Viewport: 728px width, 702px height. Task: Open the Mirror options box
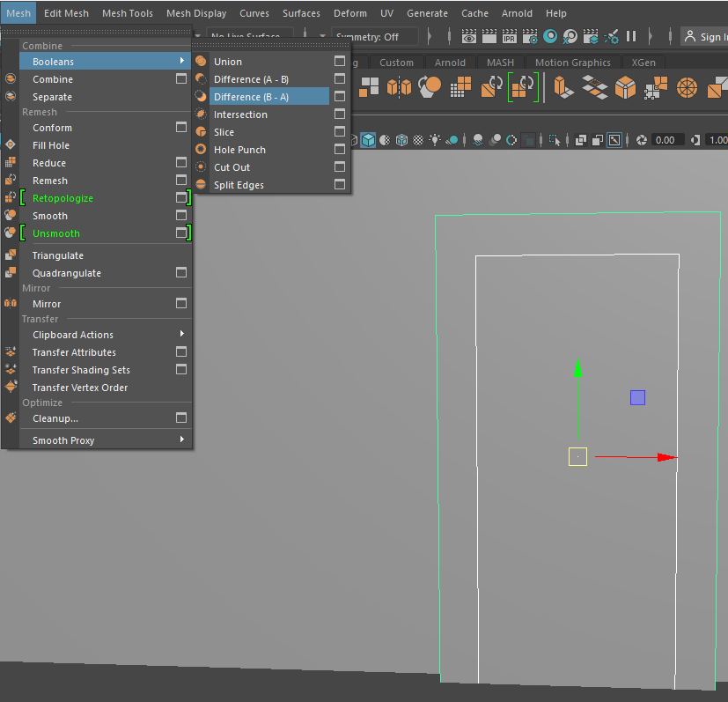coord(181,304)
